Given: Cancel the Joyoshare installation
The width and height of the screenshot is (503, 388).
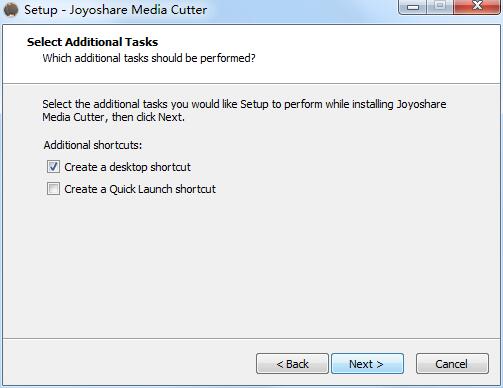Looking at the screenshot, I should [452, 364].
